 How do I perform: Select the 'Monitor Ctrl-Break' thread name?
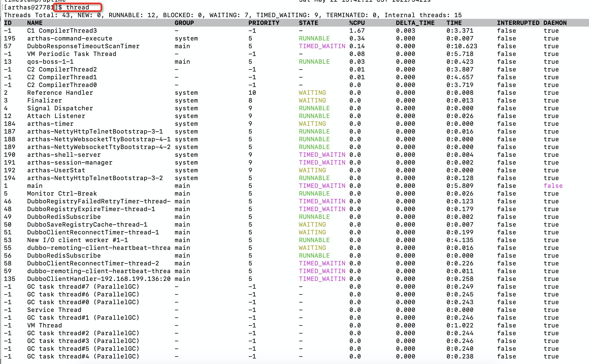click(x=62, y=193)
